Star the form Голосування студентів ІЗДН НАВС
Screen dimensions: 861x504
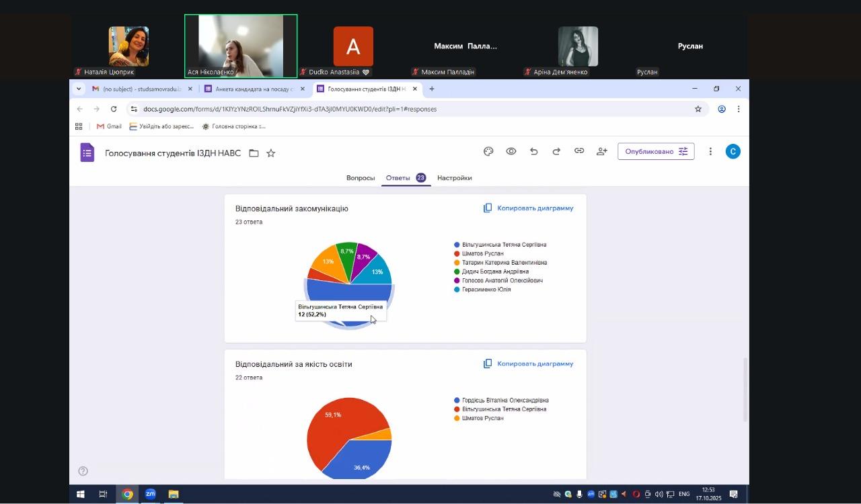270,153
